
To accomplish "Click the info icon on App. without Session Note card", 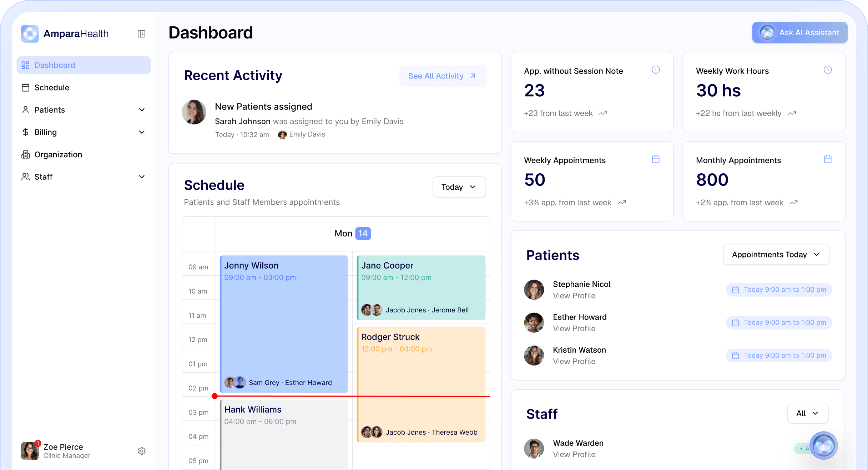I will pos(656,70).
